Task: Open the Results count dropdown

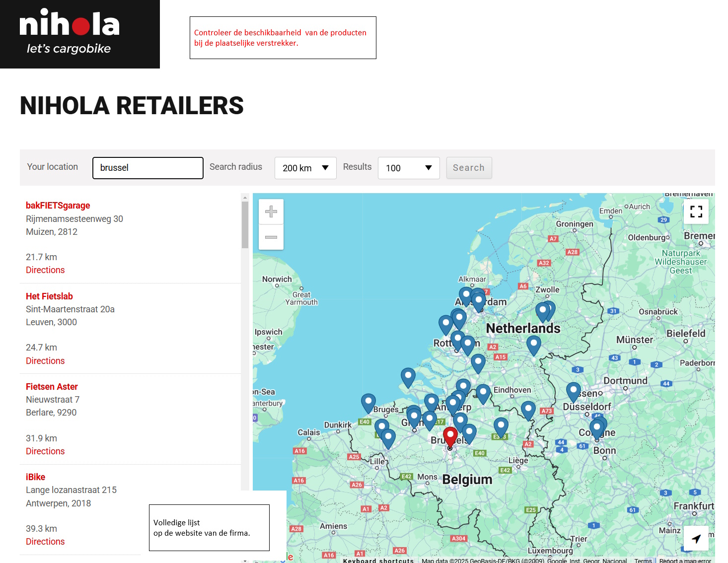Action: coord(409,168)
